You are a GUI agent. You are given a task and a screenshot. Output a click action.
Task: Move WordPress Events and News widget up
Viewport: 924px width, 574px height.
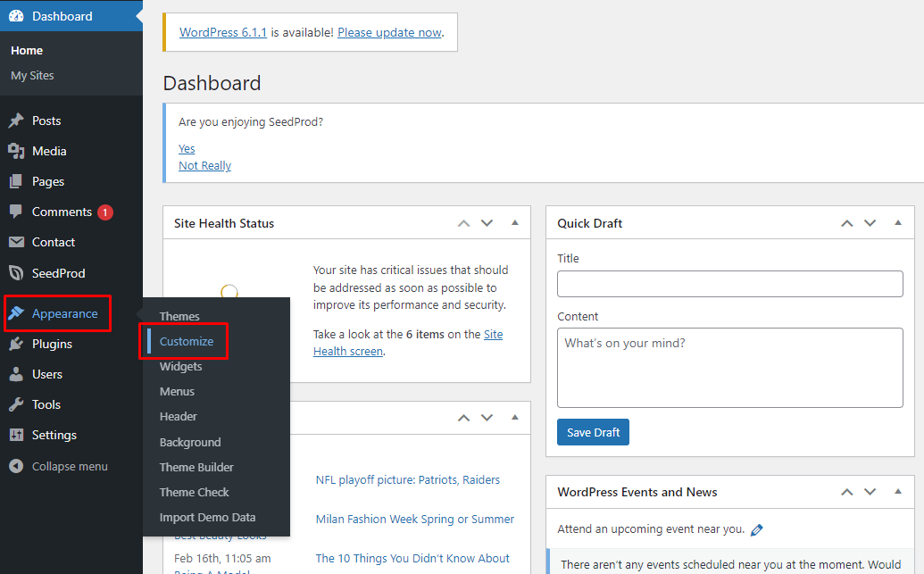[847, 492]
